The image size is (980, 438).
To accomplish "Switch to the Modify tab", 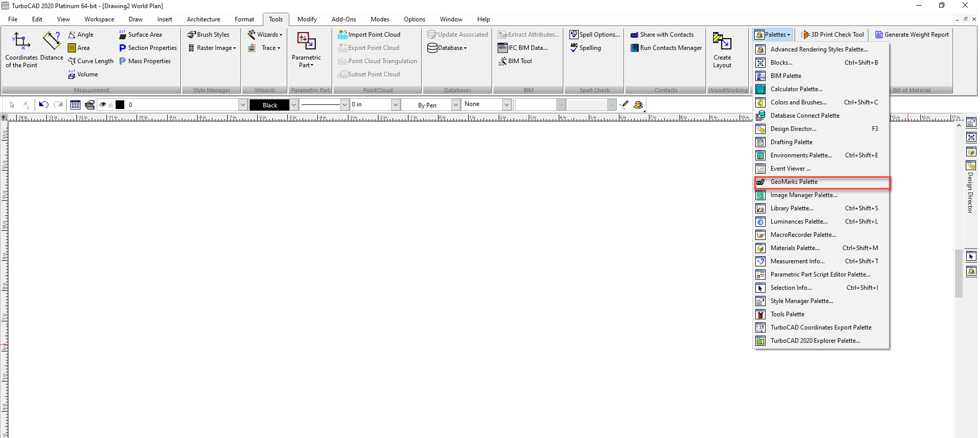I will click(x=307, y=19).
